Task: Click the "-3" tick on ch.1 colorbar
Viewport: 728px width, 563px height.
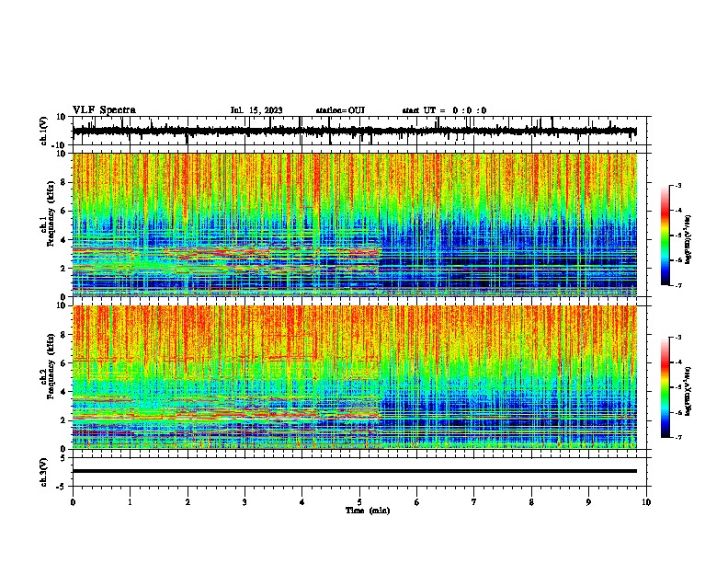Action: 677,185
